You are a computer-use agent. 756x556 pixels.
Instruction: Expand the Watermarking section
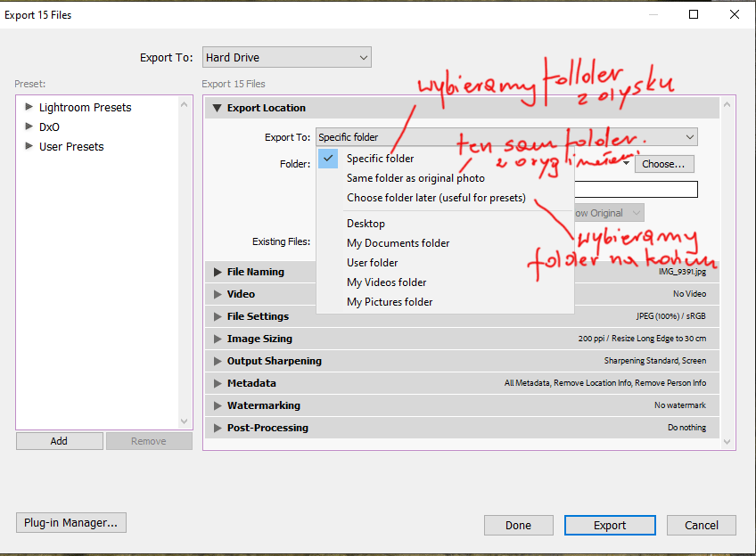pos(217,405)
